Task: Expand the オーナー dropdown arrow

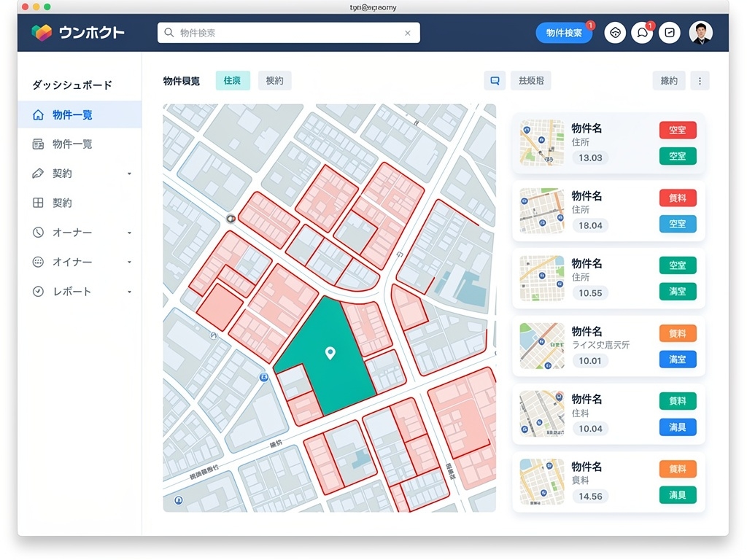Action: pos(129,233)
